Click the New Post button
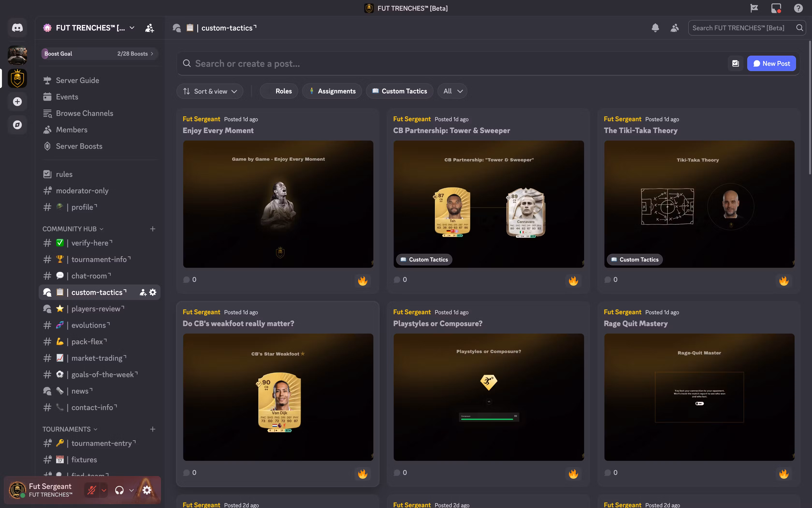 (771, 63)
